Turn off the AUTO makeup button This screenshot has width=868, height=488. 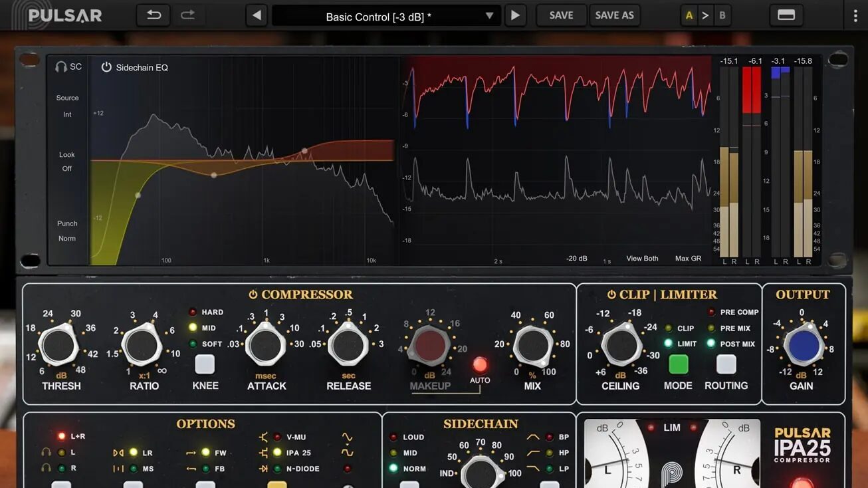(x=480, y=364)
